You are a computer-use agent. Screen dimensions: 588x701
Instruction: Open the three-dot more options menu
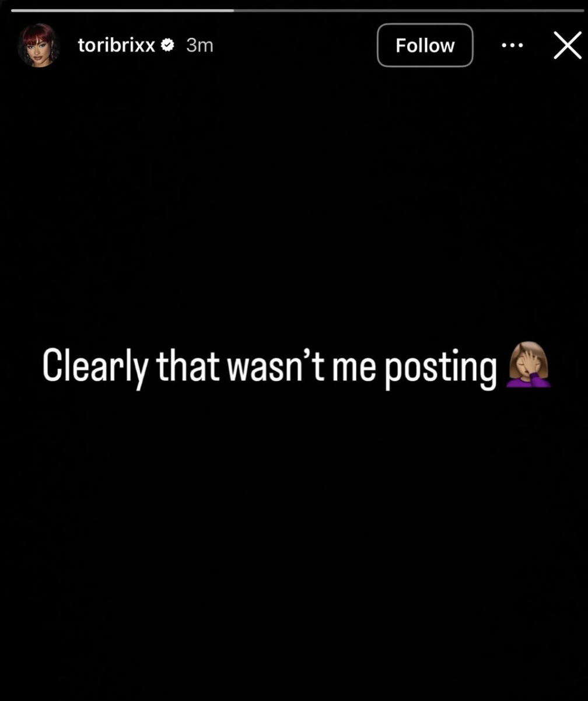(x=512, y=45)
